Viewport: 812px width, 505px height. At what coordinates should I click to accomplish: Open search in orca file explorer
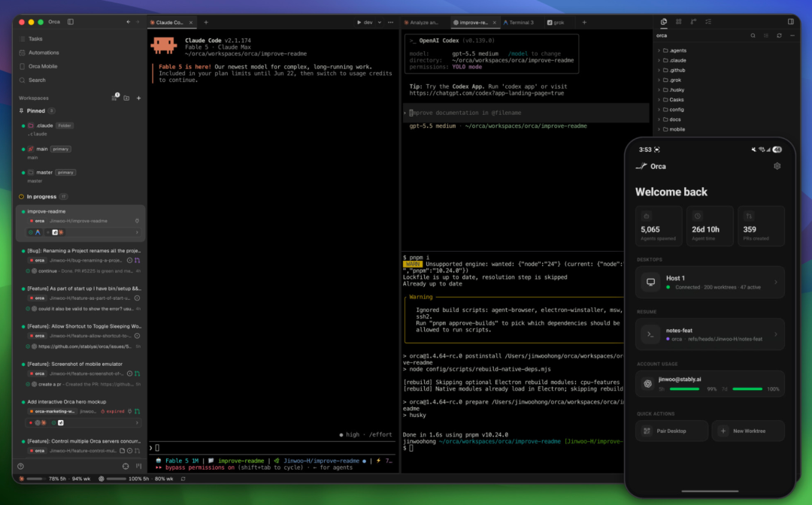753,36
